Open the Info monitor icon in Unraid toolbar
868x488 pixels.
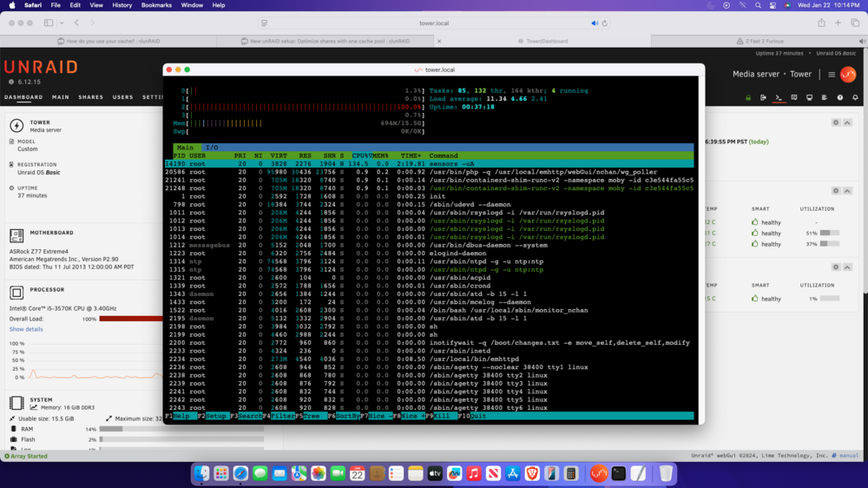click(x=809, y=97)
